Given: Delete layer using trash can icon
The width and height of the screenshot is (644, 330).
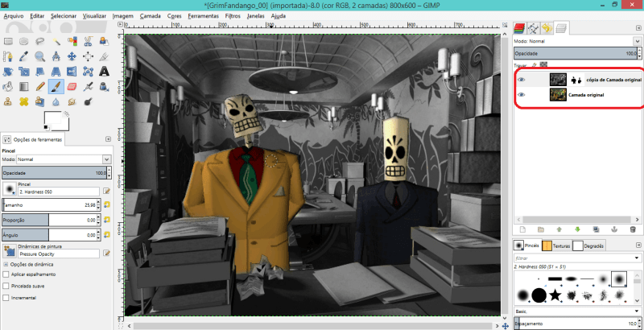Looking at the screenshot, I should click(x=633, y=229).
